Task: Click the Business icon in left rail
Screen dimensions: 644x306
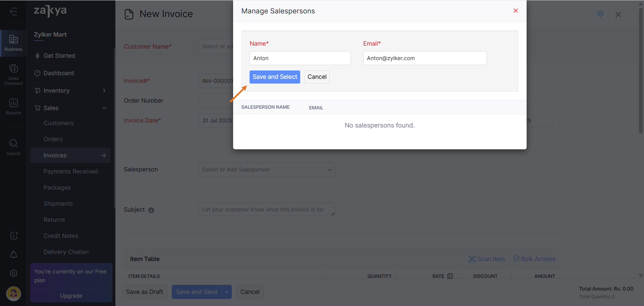Action: [13, 43]
